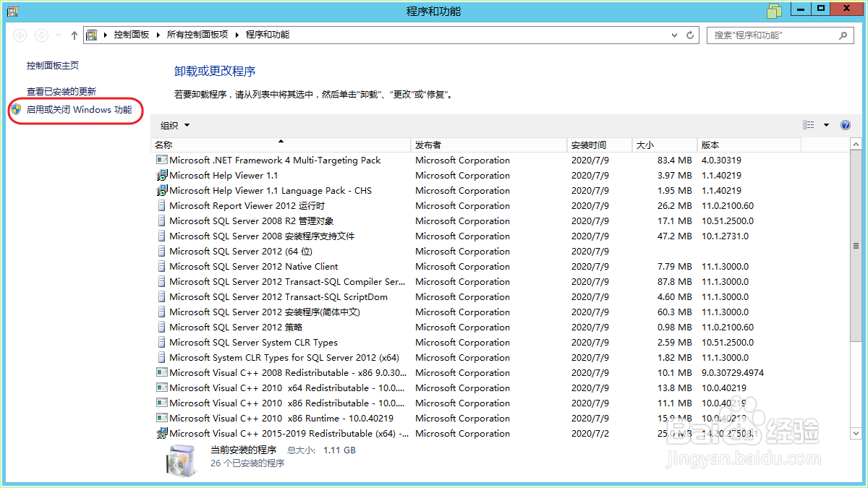Click the change view icon near Help

(x=808, y=124)
